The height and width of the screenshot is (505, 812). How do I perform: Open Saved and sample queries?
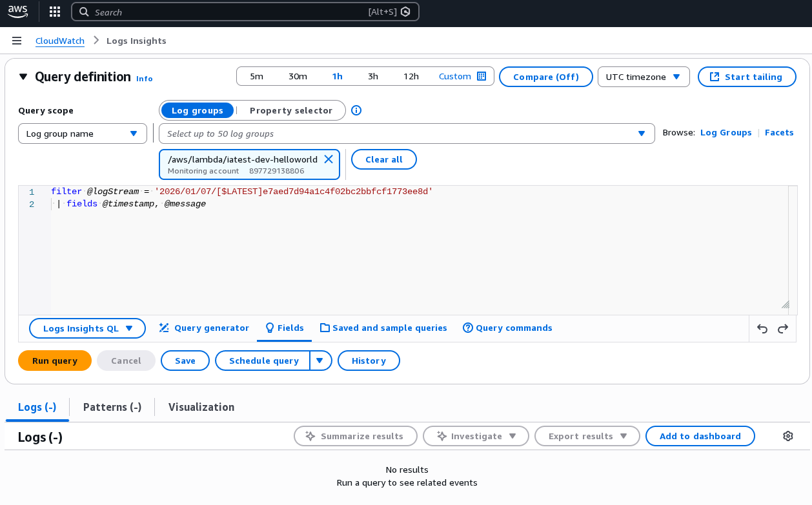[383, 328]
